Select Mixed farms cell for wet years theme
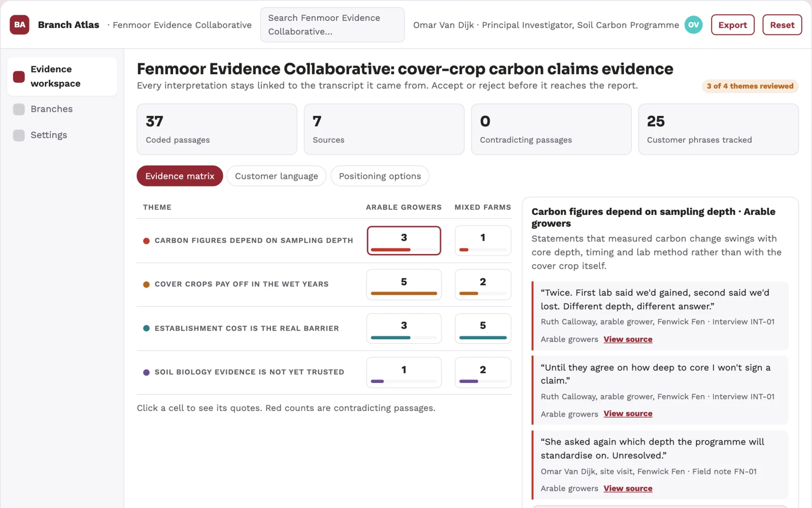This screenshot has width=812, height=508. tap(483, 284)
